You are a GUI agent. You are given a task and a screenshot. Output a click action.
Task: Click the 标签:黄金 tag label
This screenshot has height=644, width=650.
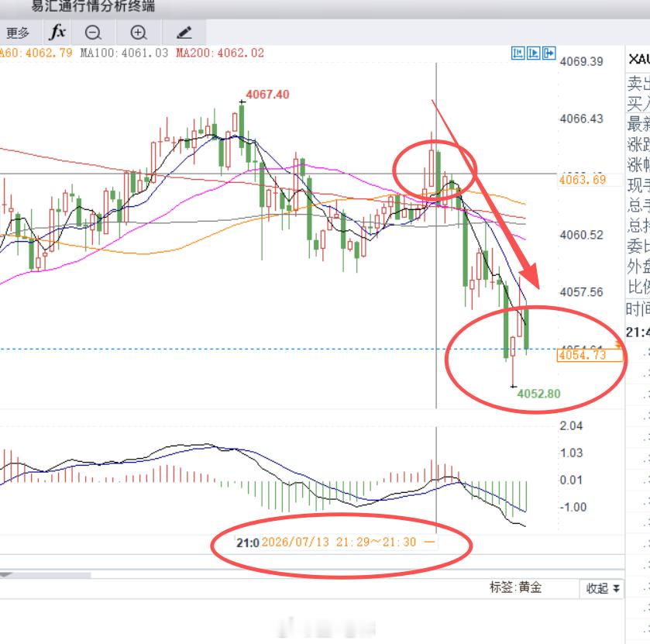[516, 587]
